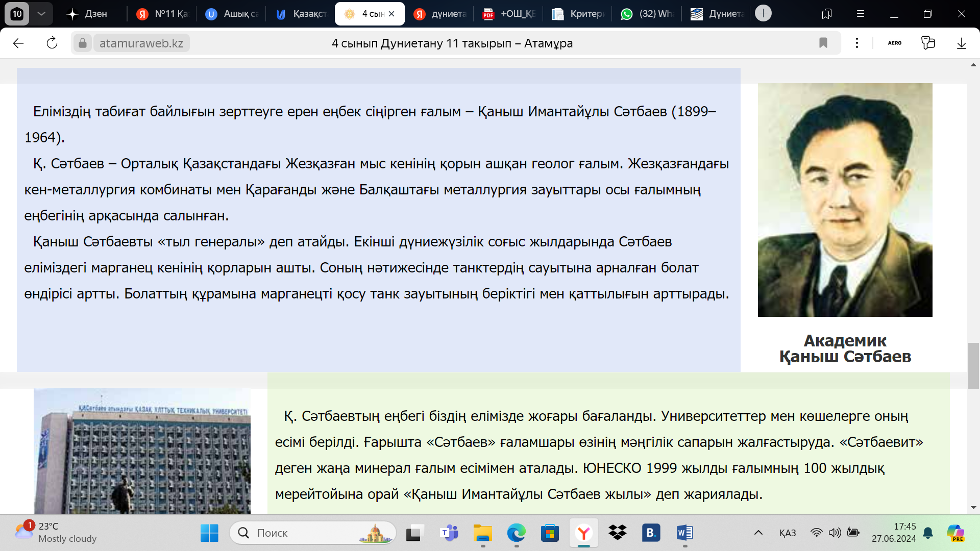Open the three-dot page options menu
Viewport: 980px width, 551px height.
857,43
